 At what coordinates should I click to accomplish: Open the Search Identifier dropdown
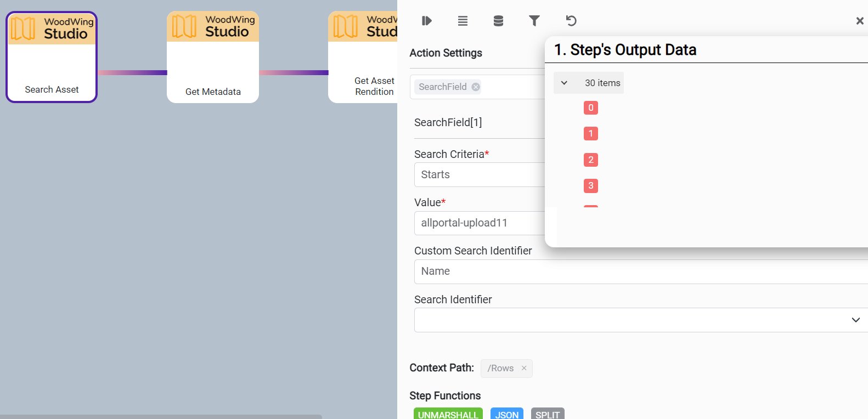click(855, 320)
